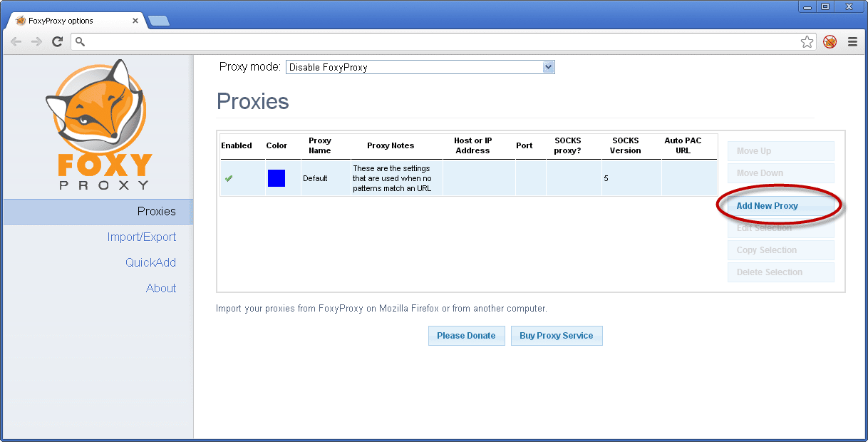
Task: Toggle the Default proxy enabled checkmark
Action: tap(229, 178)
